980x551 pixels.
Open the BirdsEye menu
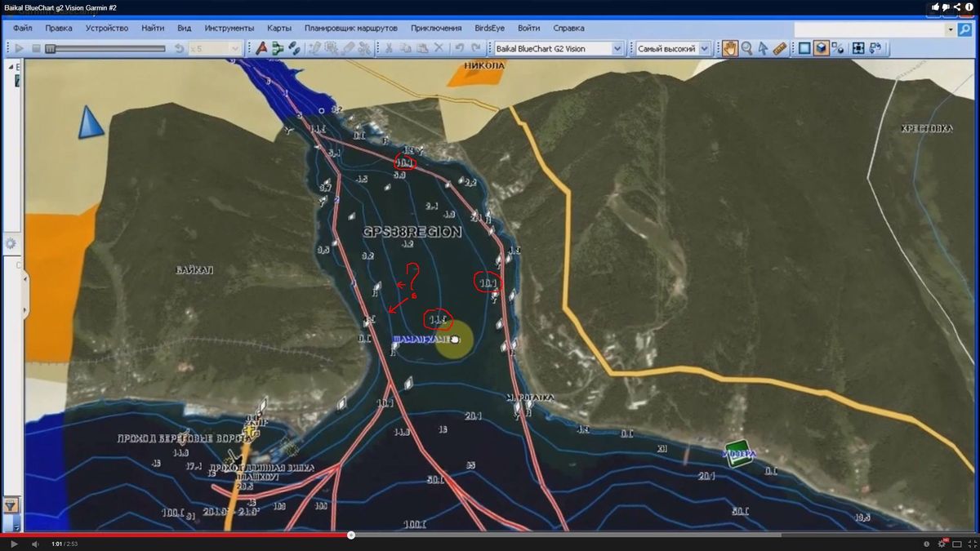pos(490,28)
